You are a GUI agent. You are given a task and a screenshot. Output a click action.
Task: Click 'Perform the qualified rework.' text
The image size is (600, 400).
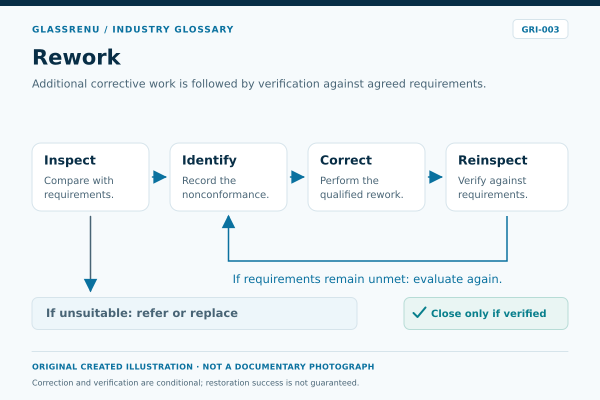(x=362, y=187)
